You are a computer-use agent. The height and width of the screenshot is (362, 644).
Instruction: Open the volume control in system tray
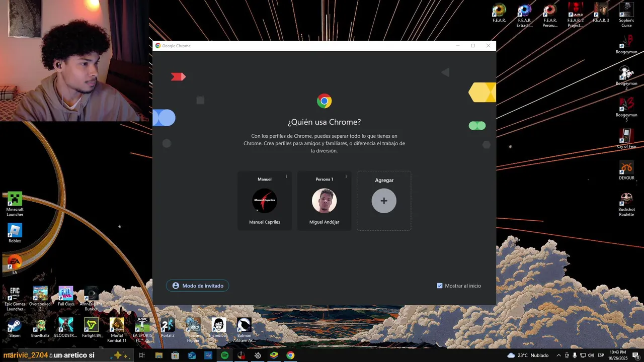[591, 355]
